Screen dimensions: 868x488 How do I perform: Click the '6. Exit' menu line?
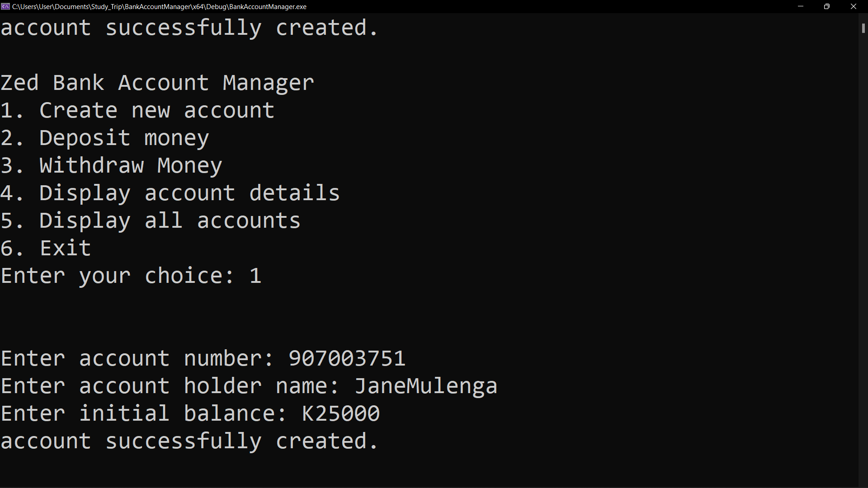coord(46,248)
